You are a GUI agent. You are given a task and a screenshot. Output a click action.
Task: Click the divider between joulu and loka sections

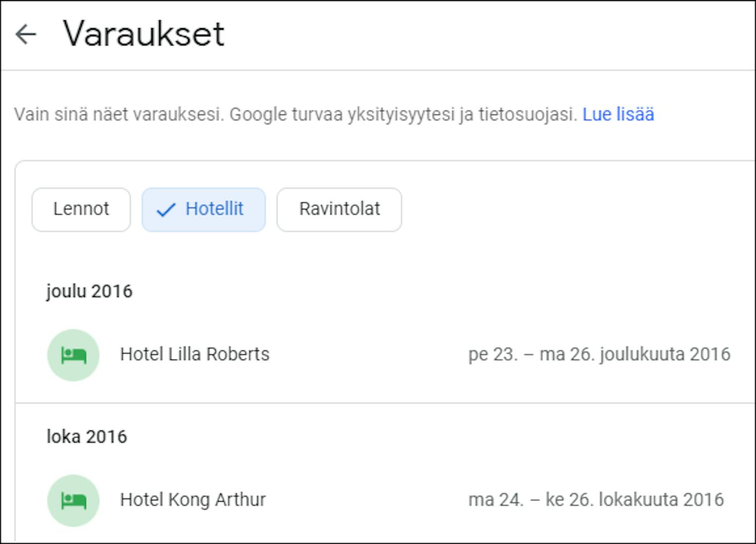[383, 403]
